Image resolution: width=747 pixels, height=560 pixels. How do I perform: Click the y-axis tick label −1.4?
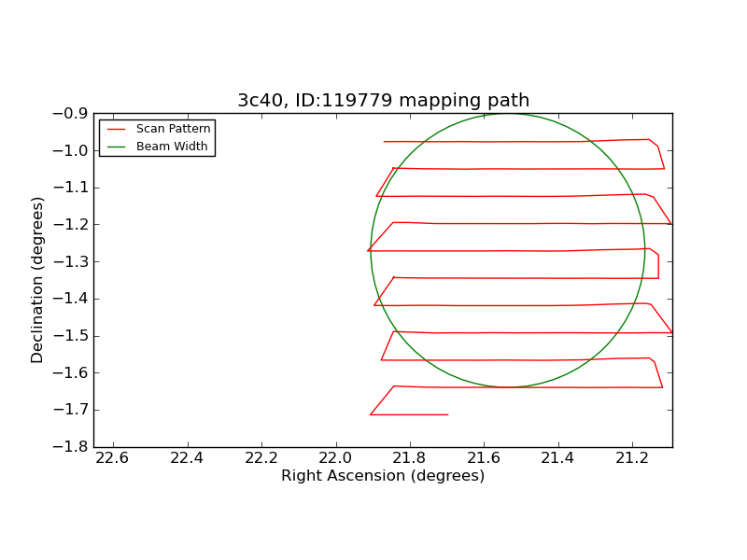(x=70, y=299)
